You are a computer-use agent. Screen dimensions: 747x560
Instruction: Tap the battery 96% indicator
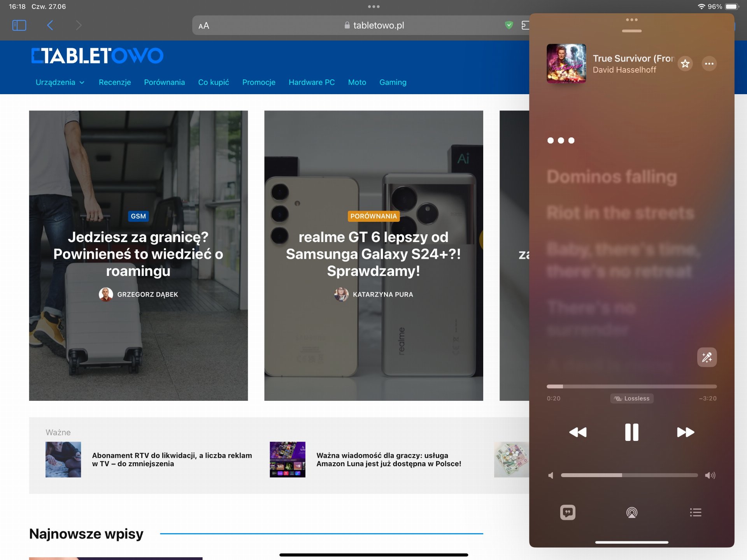point(723,7)
